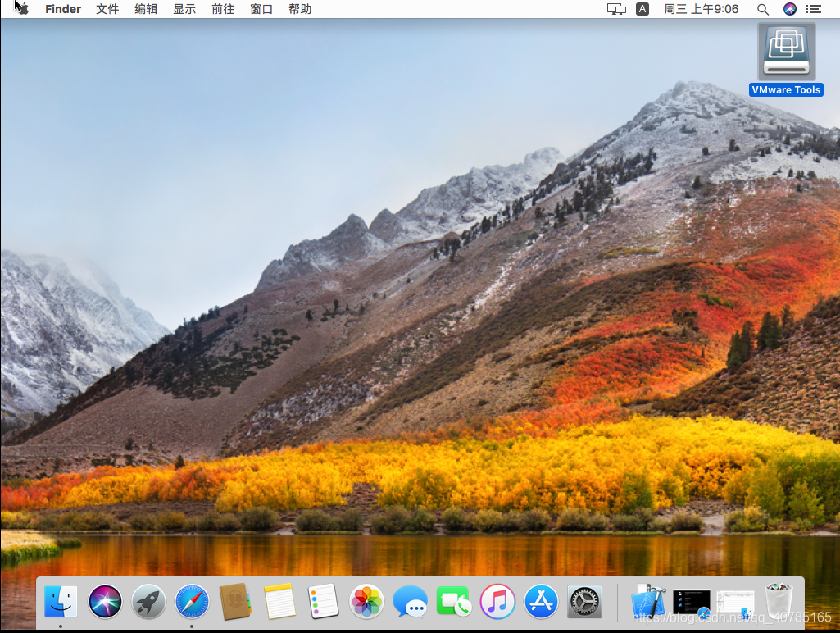The image size is (840, 633).
Task: Launch Safari from the Dock
Action: coord(192,601)
